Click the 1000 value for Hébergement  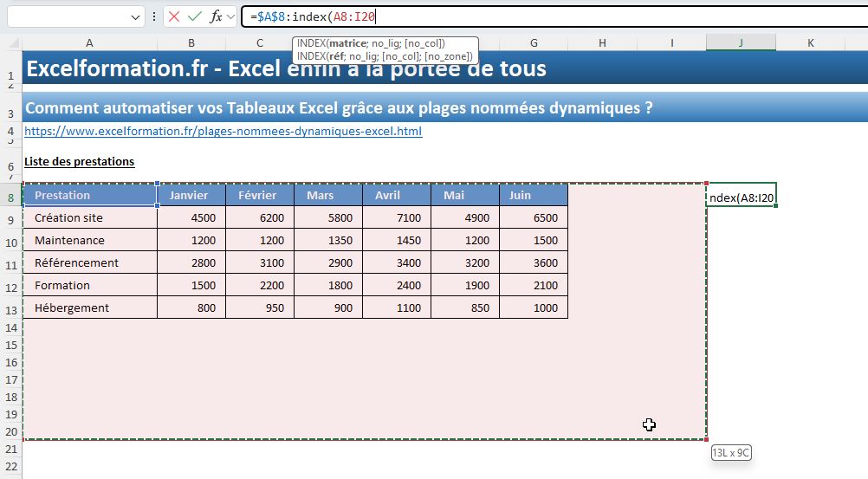click(534, 307)
